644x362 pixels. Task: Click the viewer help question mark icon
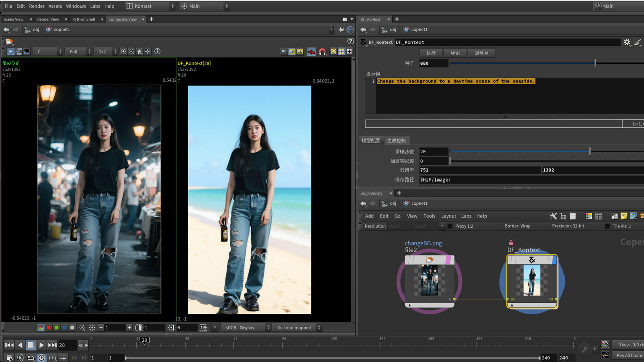point(351,41)
